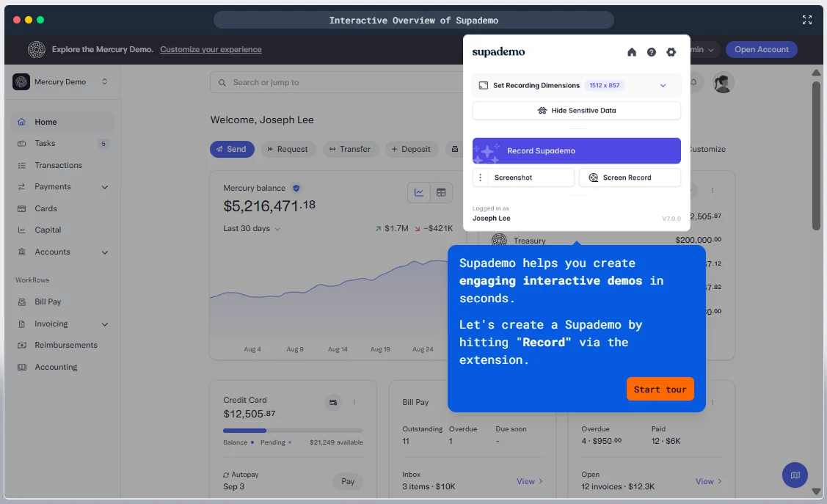Click Hide Sensitive Data button
827x504 pixels.
(x=577, y=111)
